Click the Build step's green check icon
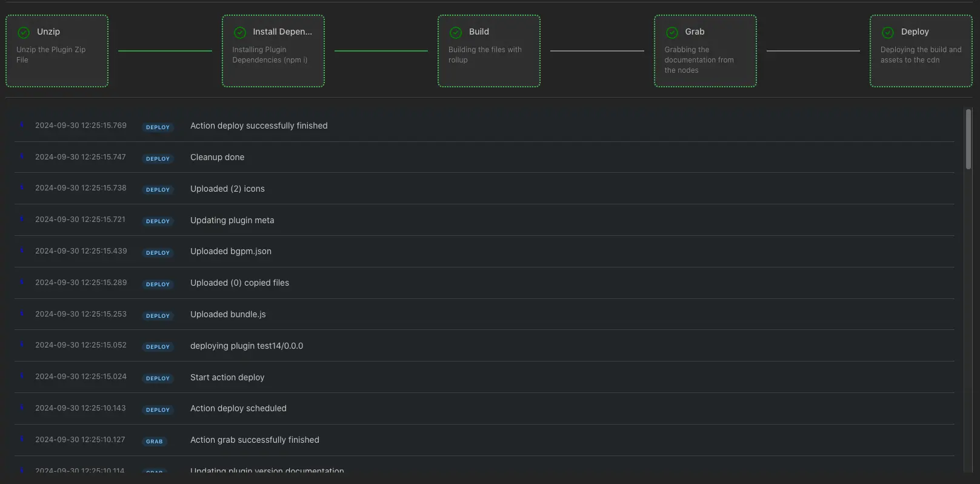Image resolution: width=980 pixels, height=484 pixels. (x=456, y=33)
